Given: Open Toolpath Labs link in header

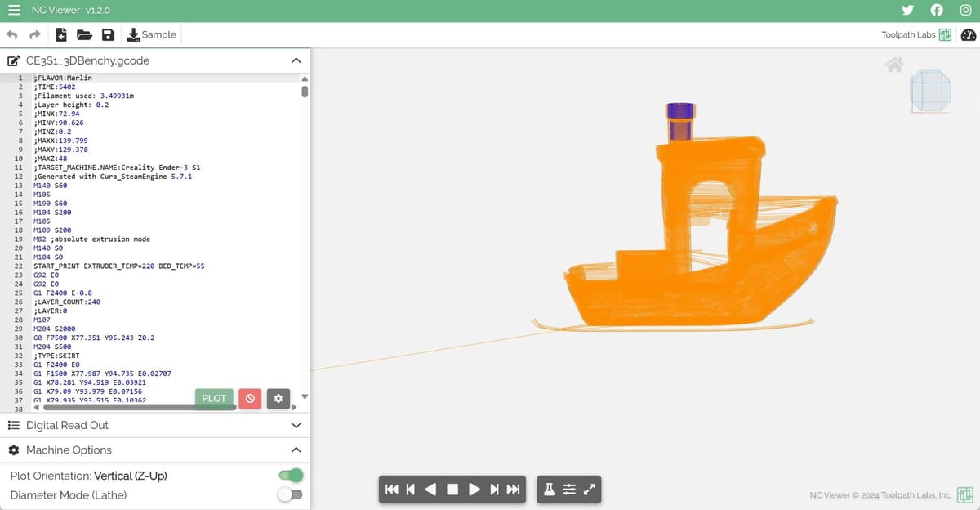Looking at the screenshot, I should click(916, 34).
